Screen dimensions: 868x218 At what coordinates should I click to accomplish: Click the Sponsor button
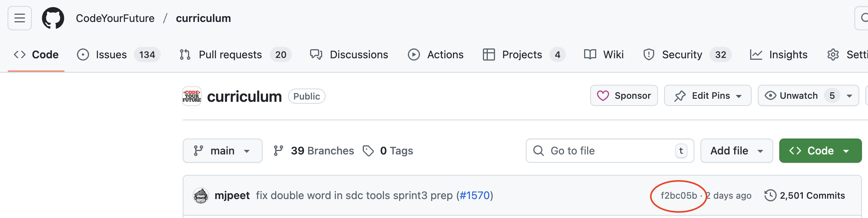pos(624,95)
